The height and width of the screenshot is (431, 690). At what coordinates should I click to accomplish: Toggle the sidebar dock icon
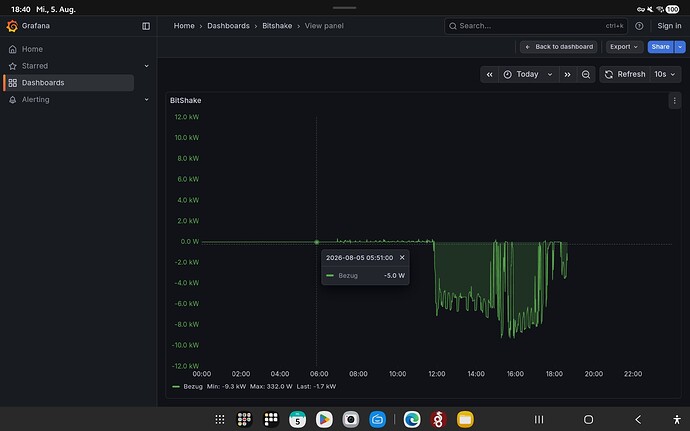click(x=146, y=26)
